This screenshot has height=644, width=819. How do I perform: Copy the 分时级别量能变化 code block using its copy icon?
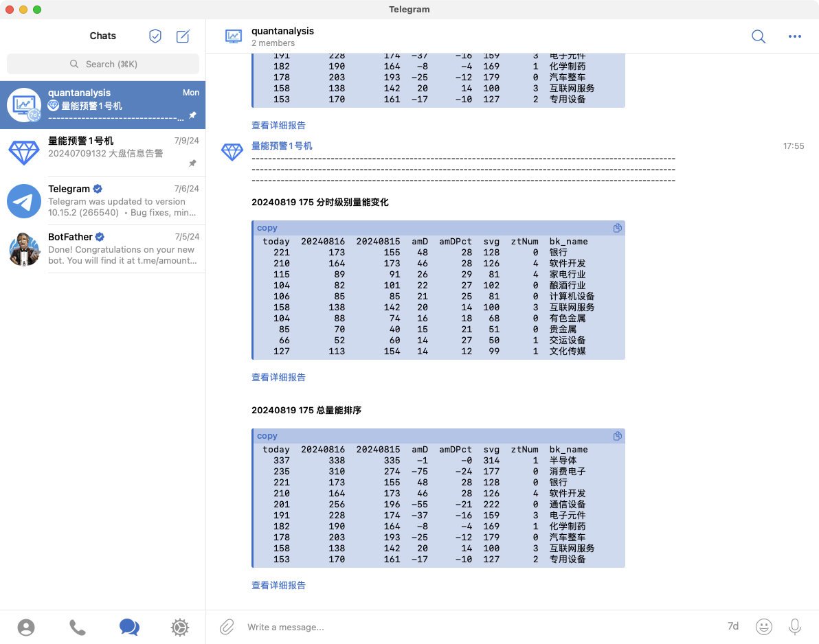pos(618,228)
